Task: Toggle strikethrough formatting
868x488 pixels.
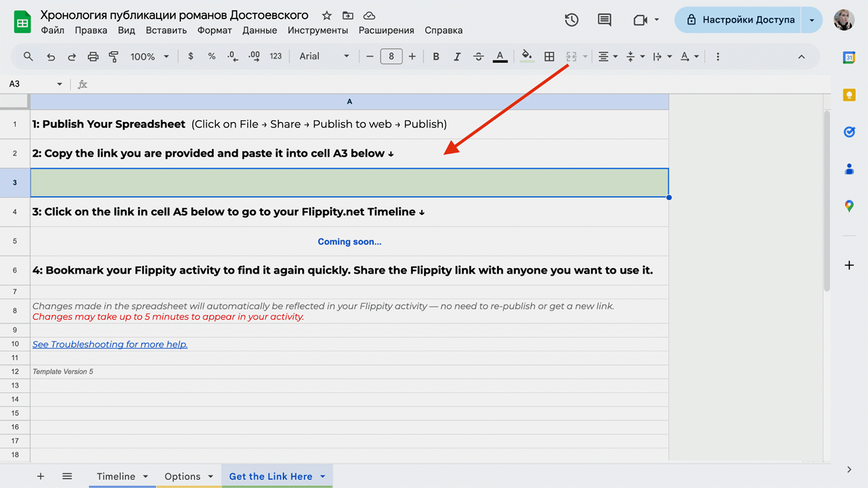Action: tap(479, 56)
